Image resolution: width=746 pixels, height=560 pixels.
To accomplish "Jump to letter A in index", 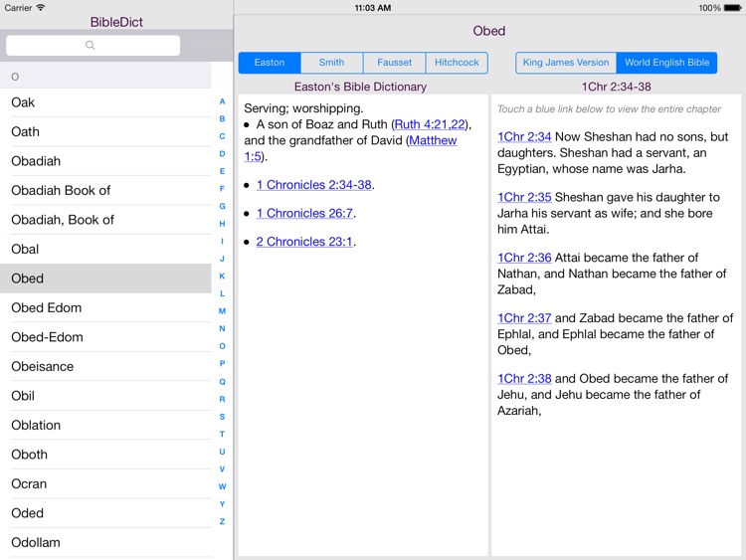I will click(x=222, y=101).
